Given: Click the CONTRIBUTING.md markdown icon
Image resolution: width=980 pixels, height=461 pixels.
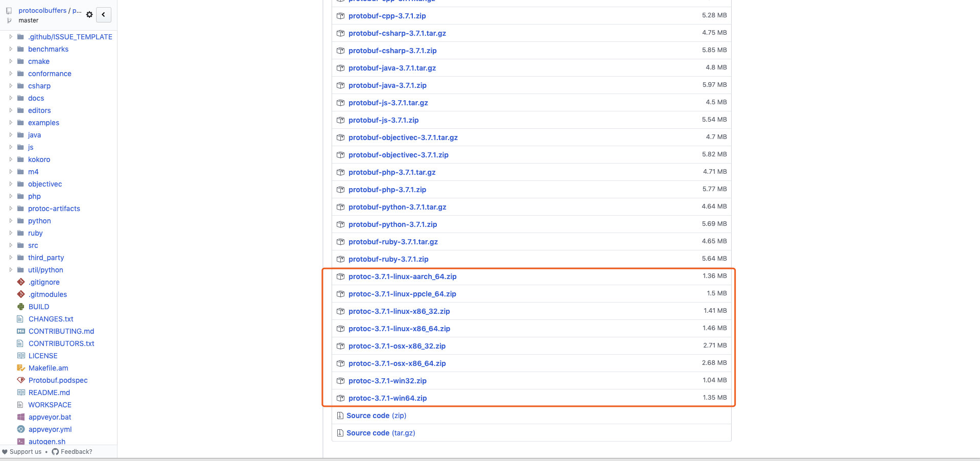Looking at the screenshot, I should 21,331.
